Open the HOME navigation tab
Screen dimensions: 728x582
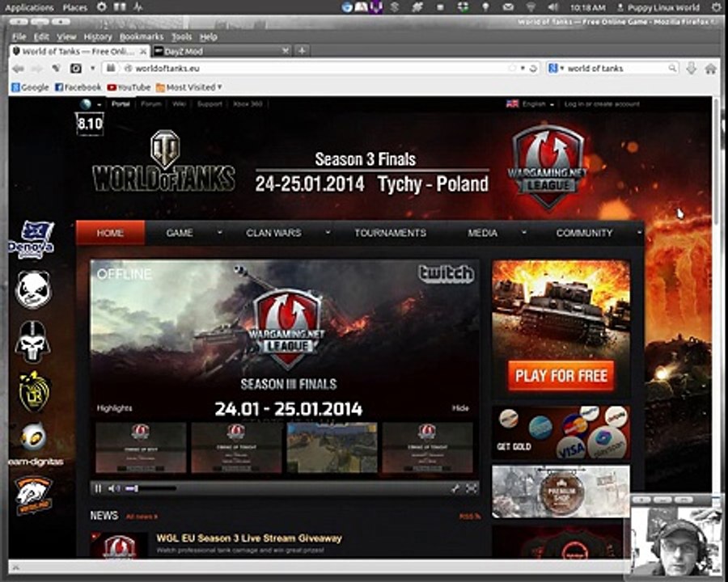pos(110,233)
